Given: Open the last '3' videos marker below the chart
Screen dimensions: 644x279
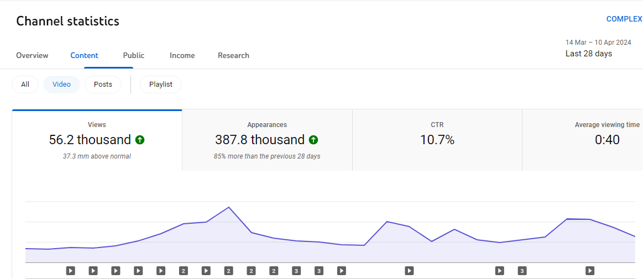Looking at the screenshot, I should pyautogui.click(x=522, y=271).
